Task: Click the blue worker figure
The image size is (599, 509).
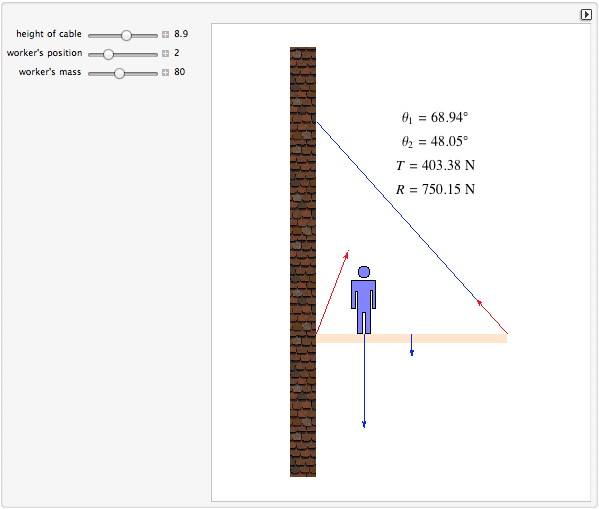Action: click(364, 300)
